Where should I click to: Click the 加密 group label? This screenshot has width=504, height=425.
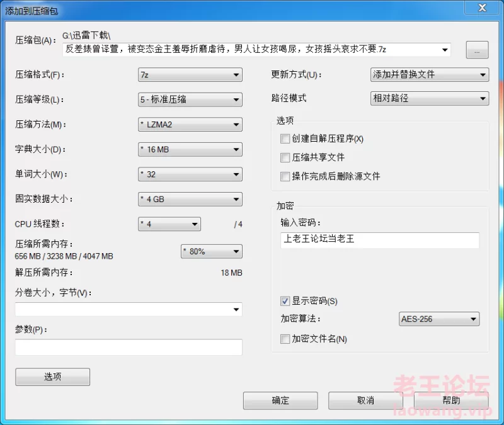click(285, 206)
